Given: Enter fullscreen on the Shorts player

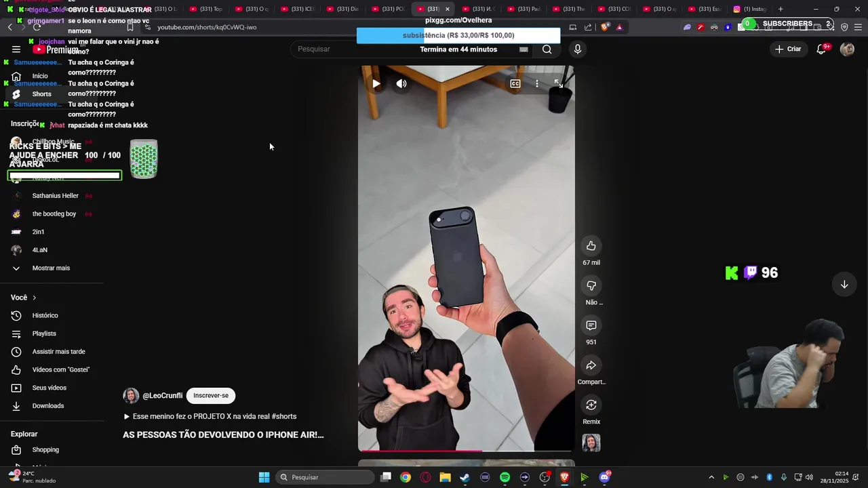Looking at the screenshot, I should [x=558, y=83].
